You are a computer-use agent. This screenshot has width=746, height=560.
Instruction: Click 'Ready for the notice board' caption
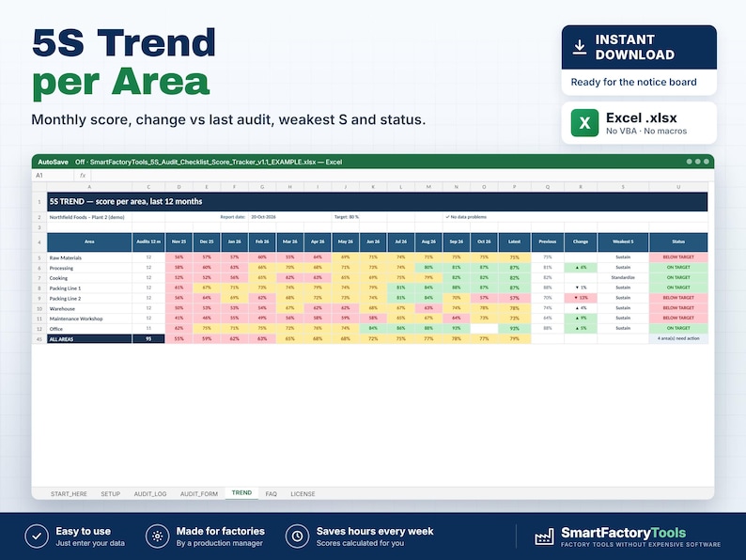tap(633, 82)
